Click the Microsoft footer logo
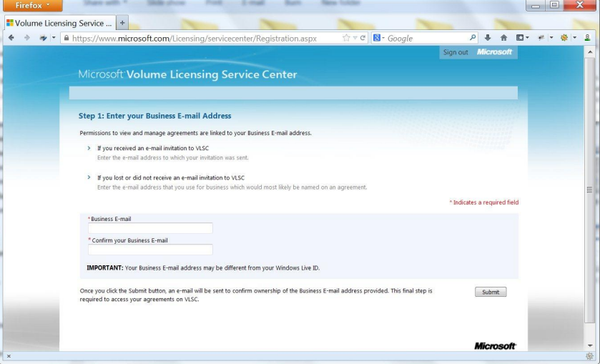The image size is (600, 364). (495, 346)
